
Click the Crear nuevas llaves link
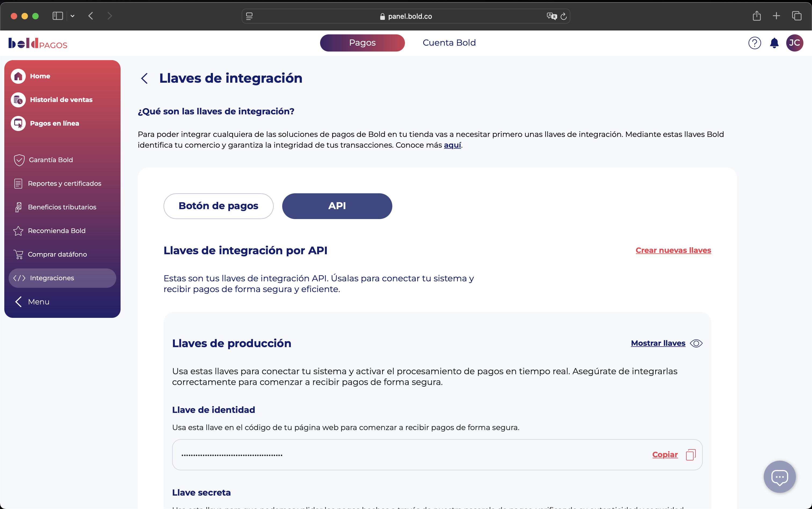click(673, 250)
